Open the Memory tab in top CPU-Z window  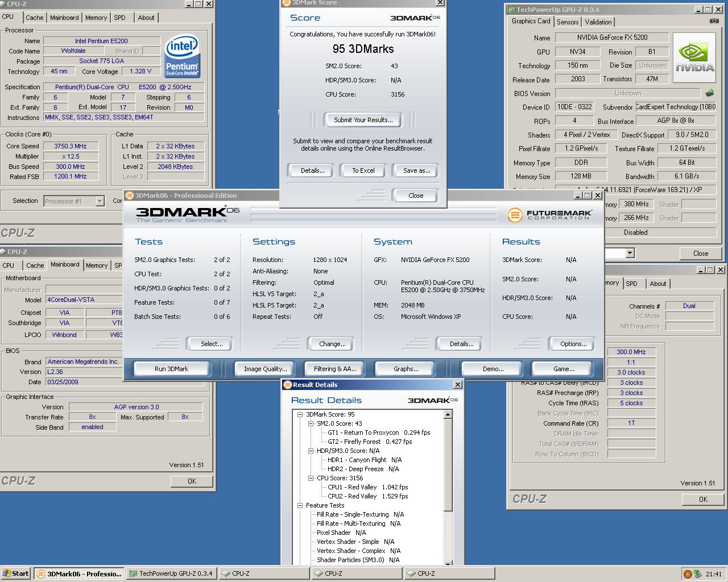click(x=96, y=18)
